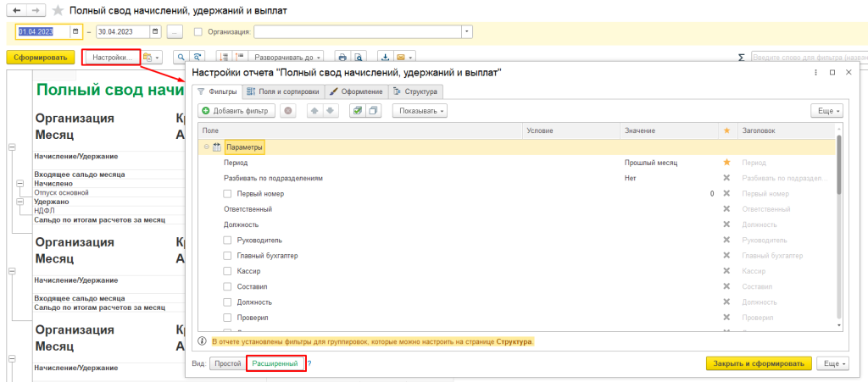
Task: Open the Показывать dropdown
Action: tap(419, 111)
